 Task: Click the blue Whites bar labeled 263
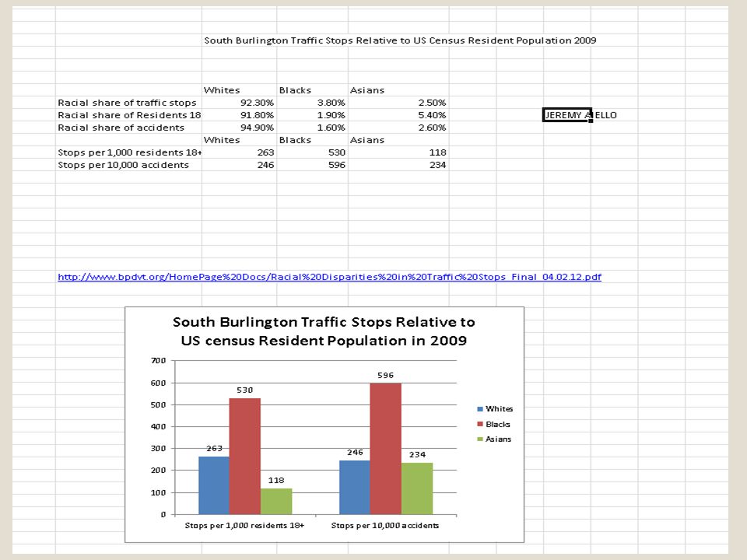click(x=214, y=485)
